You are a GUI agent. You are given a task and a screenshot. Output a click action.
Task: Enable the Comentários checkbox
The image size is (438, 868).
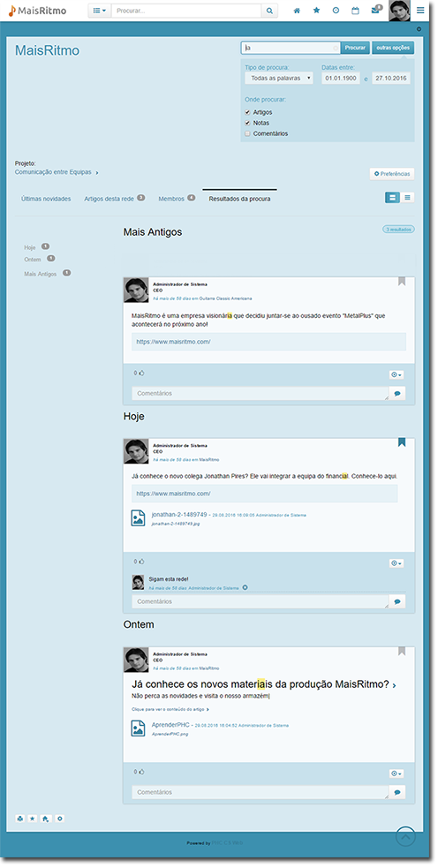[x=247, y=133]
